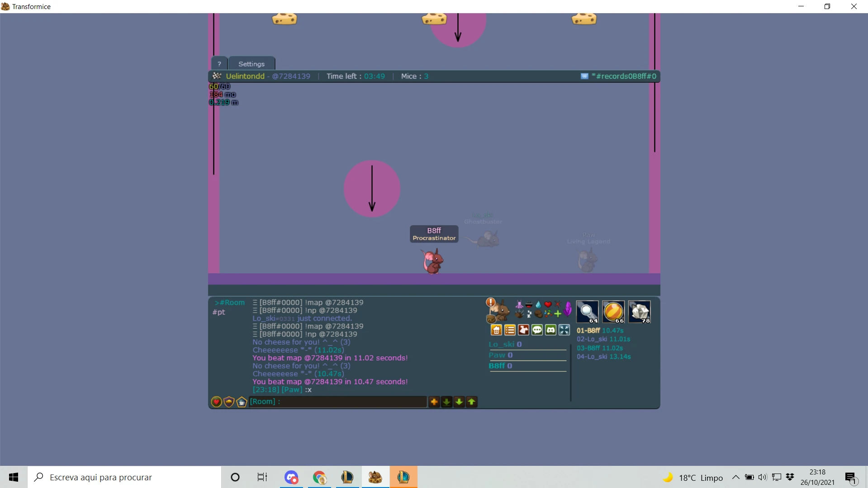
Task: Select record entry 02-Lo_ski 11.01s
Action: (x=603, y=339)
